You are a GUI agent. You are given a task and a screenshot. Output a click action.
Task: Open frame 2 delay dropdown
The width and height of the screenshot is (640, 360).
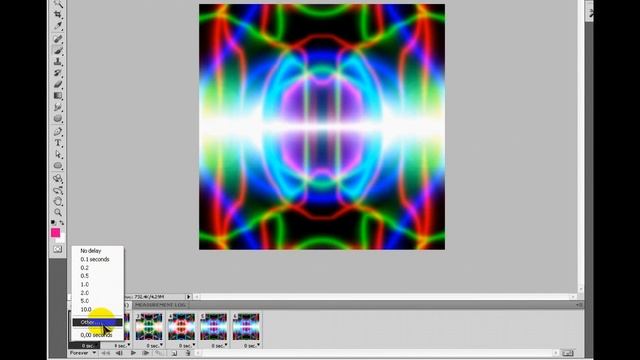tap(121, 346)
